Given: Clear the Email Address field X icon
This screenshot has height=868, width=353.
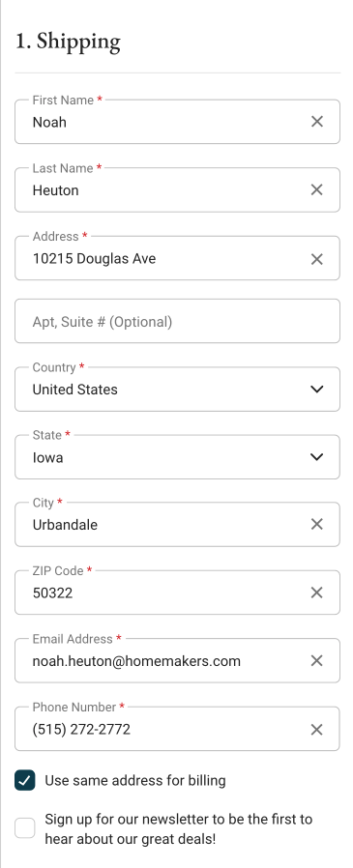Looking at the screenshot, I should click(316, 660).
